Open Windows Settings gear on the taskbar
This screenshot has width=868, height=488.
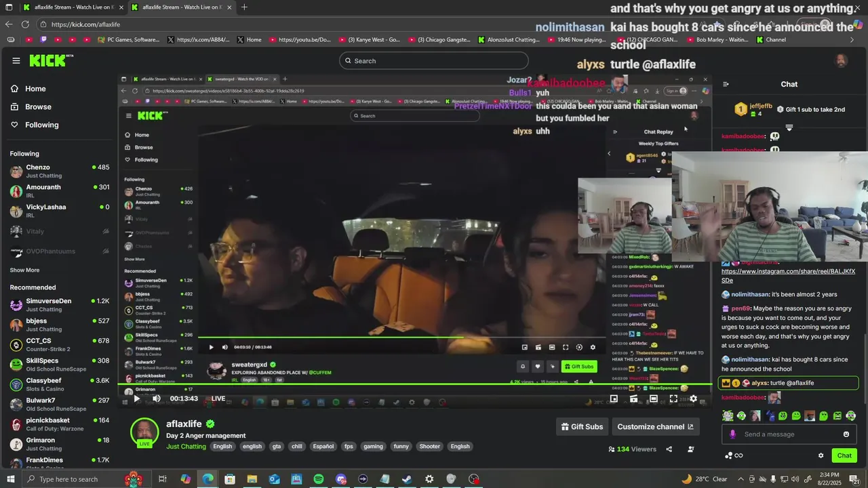coord(429,479)
